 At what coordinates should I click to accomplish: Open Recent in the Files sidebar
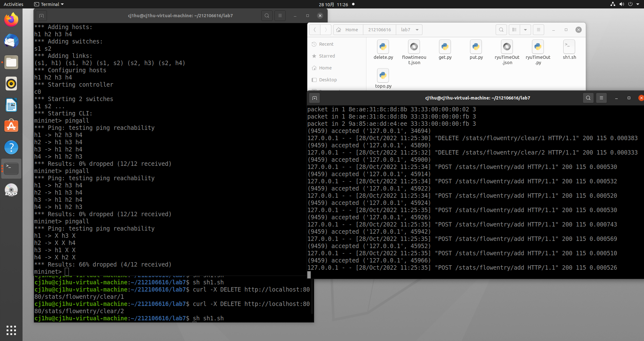pos(337,44)
